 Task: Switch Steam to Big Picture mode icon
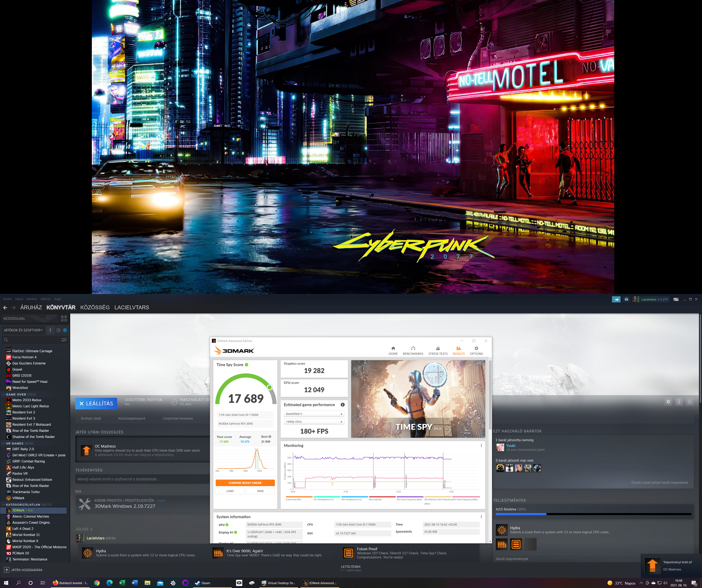(x=676, y=299)
